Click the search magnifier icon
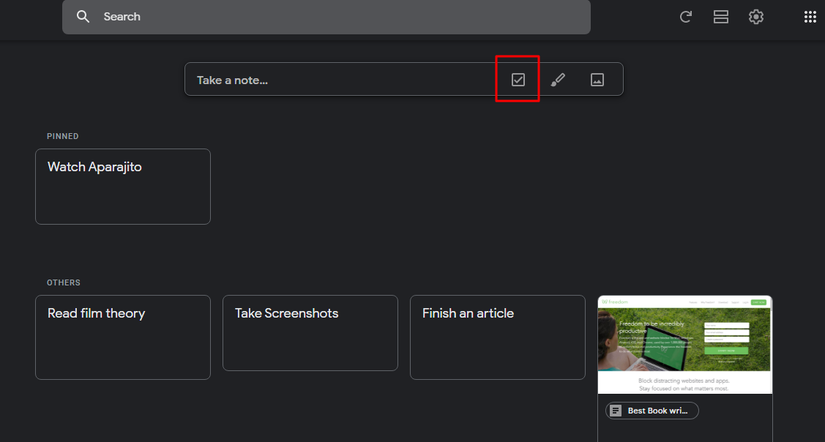Image resolution: width=825 pixels, height=442 pixels. [x=83, y=16]
